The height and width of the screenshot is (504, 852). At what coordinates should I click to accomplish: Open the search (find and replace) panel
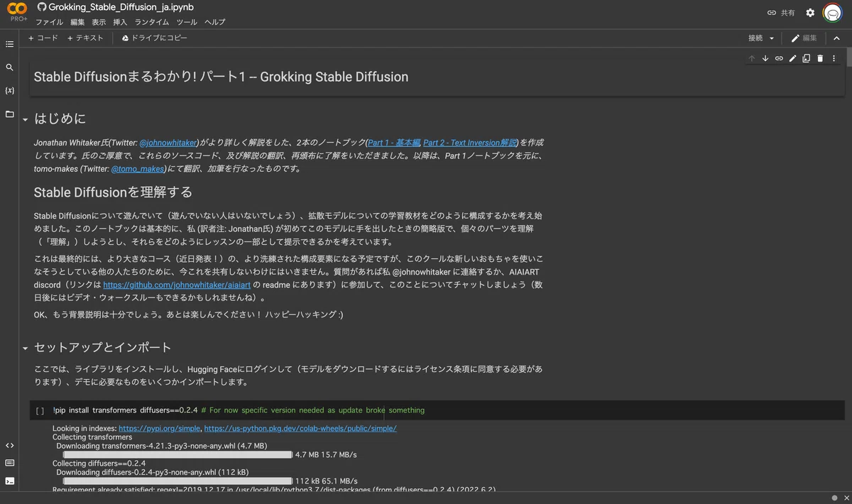click(x=9, y=67)
